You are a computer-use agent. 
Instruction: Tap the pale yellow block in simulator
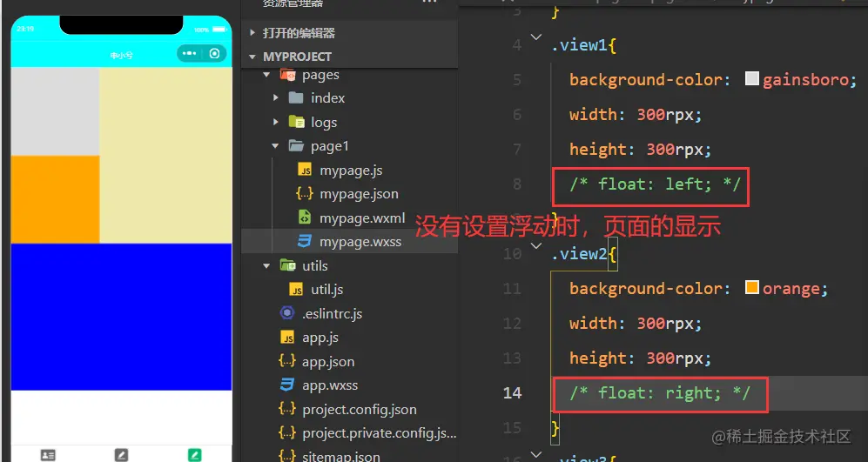pyautogui.click(x=165, y=155)
